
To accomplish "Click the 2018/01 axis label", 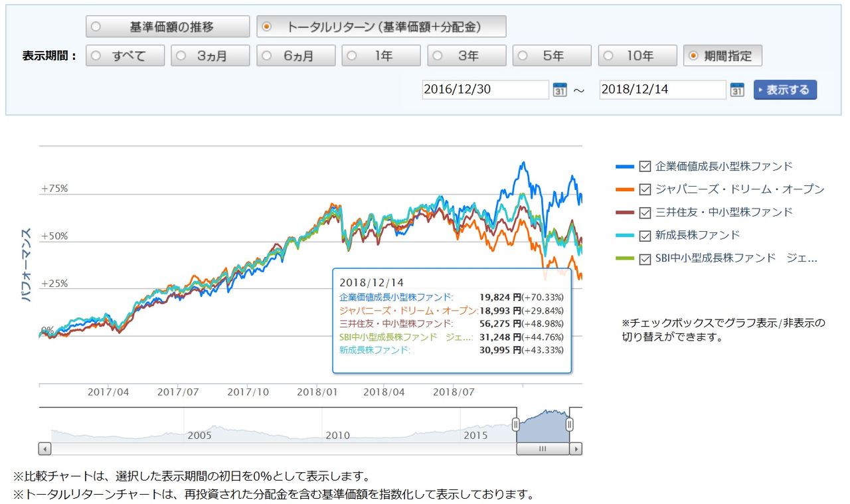I will point(318,392).
